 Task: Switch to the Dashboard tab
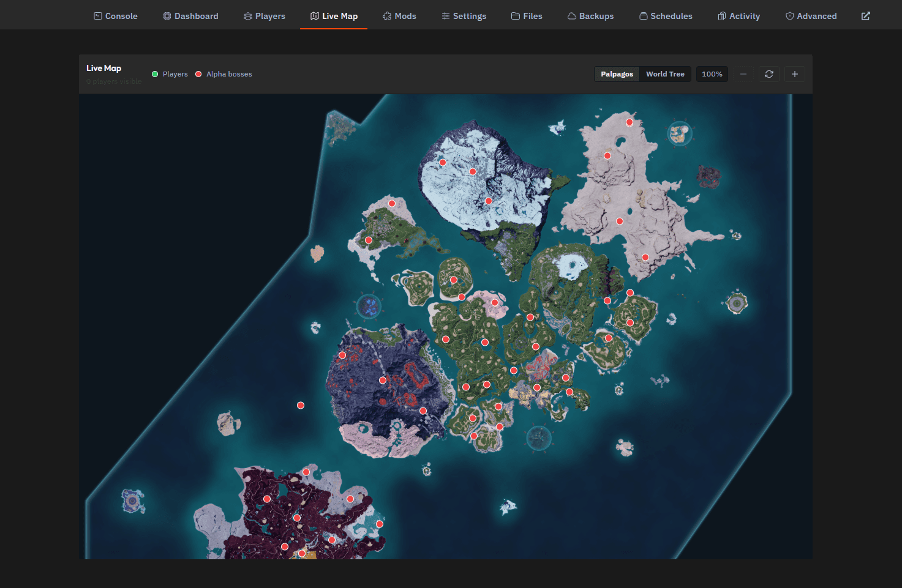click(190, 16)
